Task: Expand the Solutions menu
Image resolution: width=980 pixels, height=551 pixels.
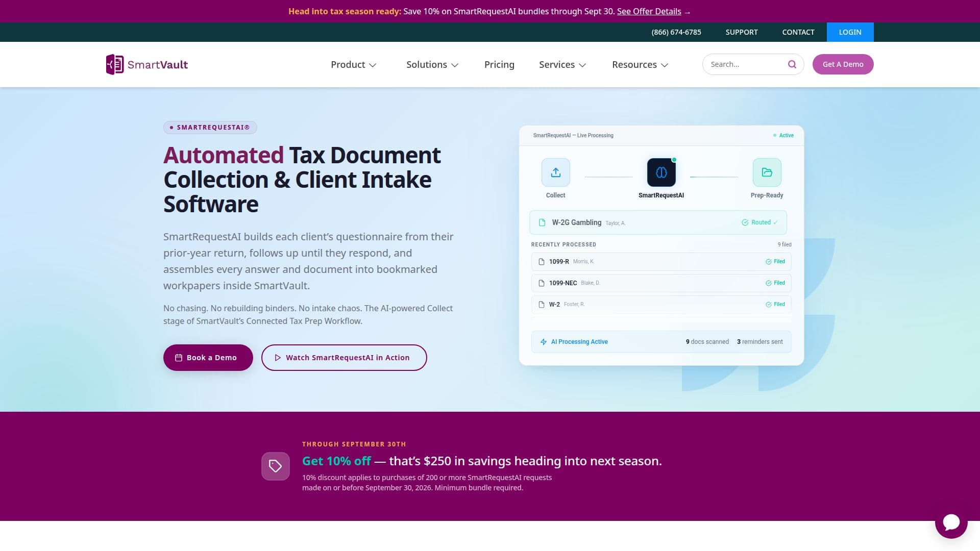Action: click(432, 65)
